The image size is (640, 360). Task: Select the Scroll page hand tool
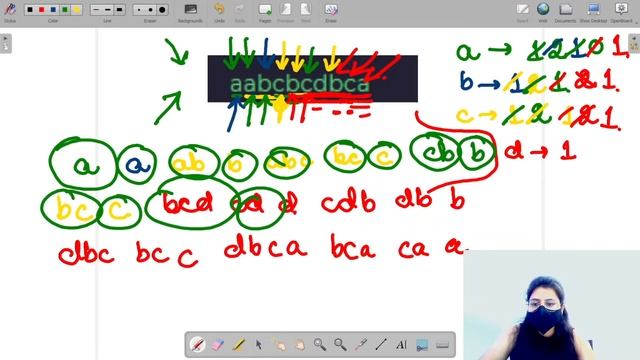click(300, 345)
